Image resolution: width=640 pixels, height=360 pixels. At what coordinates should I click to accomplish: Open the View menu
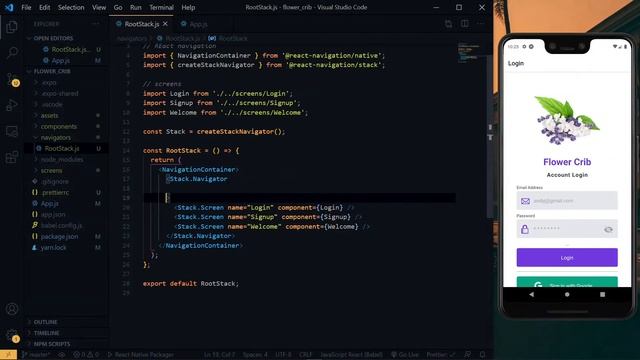(x=99, y=7)
